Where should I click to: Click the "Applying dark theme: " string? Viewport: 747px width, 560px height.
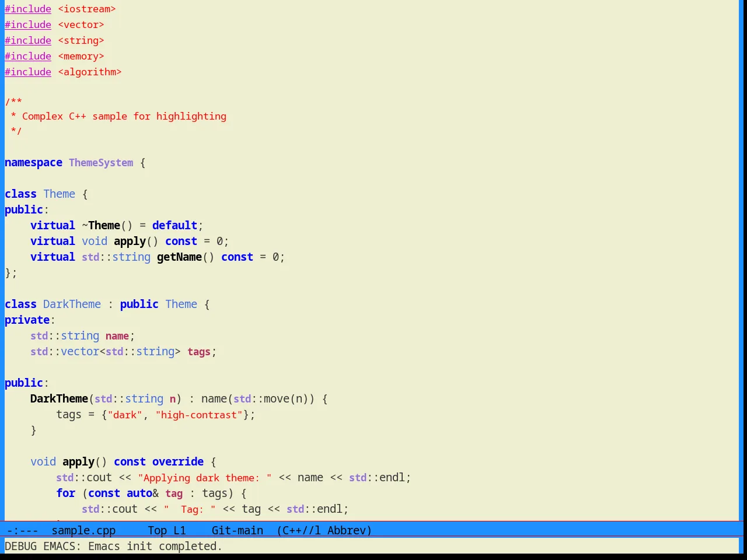[x=205, y=477]
